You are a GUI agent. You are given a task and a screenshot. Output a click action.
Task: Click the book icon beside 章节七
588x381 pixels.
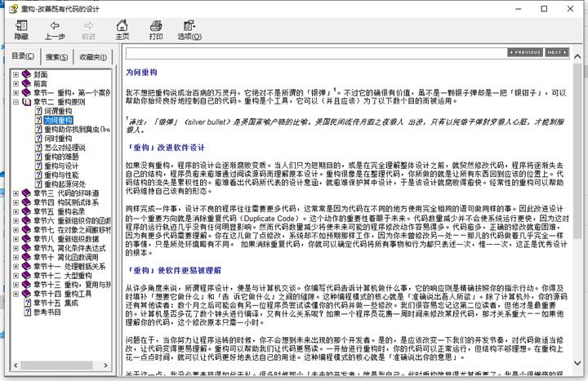26,229
